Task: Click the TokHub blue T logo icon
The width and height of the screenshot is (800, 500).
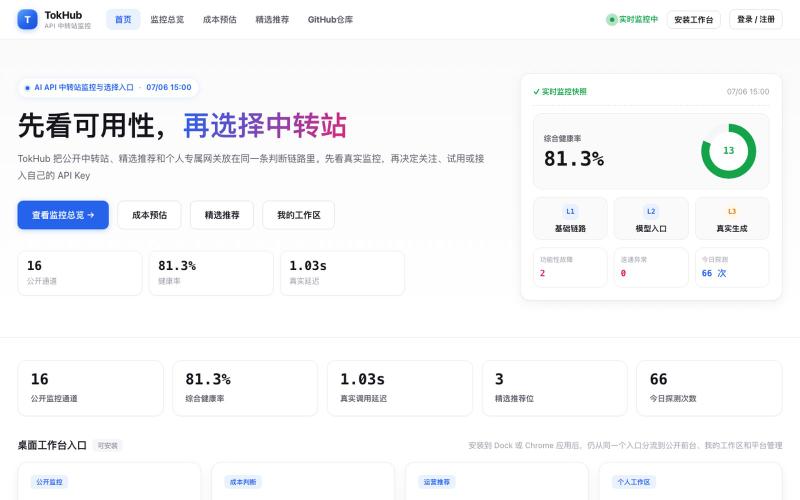Action: coord(28,20)
